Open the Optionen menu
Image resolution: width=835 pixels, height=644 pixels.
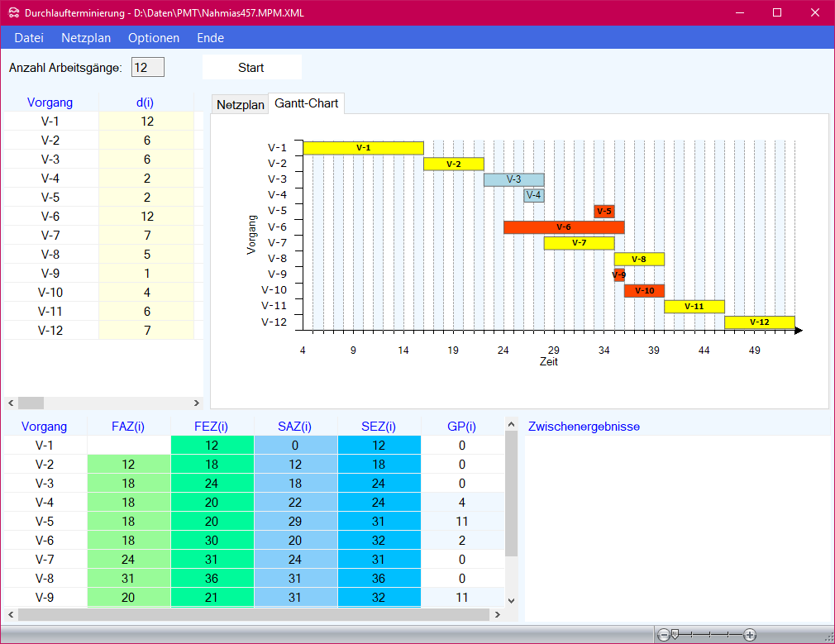pos(153,38)
